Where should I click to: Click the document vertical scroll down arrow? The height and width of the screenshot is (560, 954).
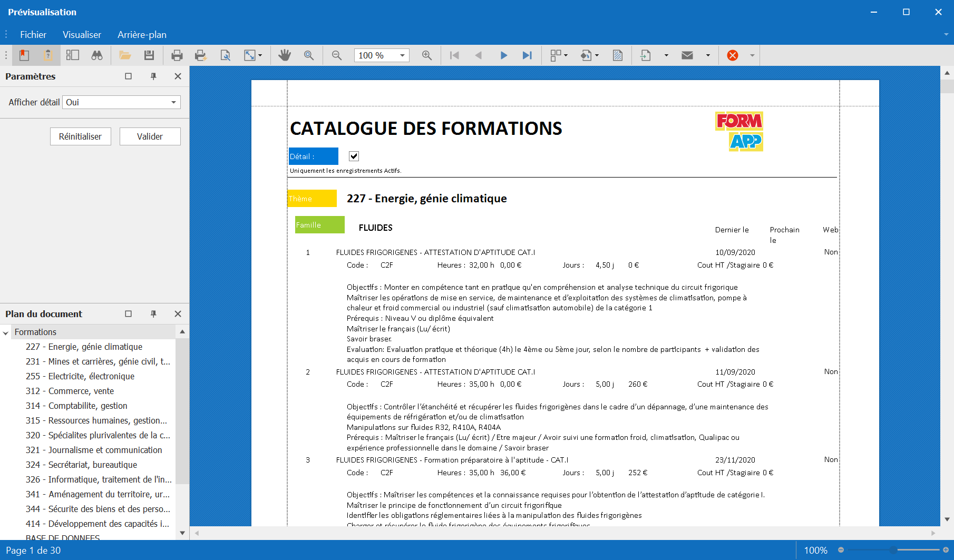tap(947, 519)
